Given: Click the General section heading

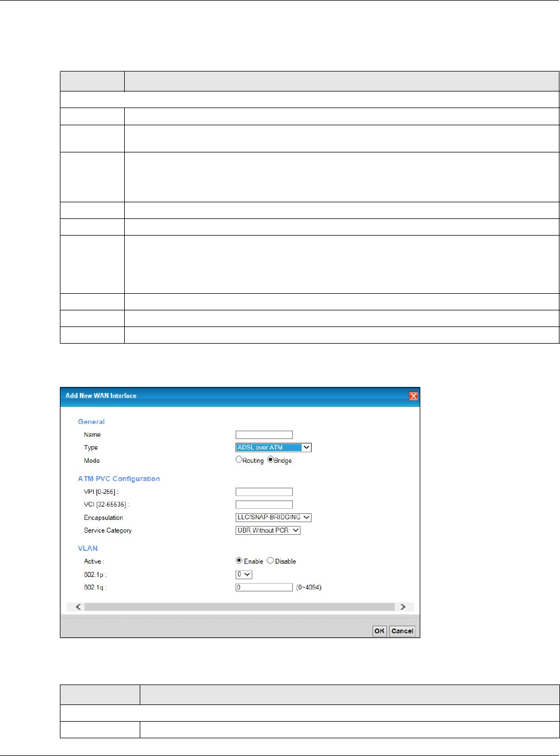Looking at the screenshot, I should tap(91, 422).
